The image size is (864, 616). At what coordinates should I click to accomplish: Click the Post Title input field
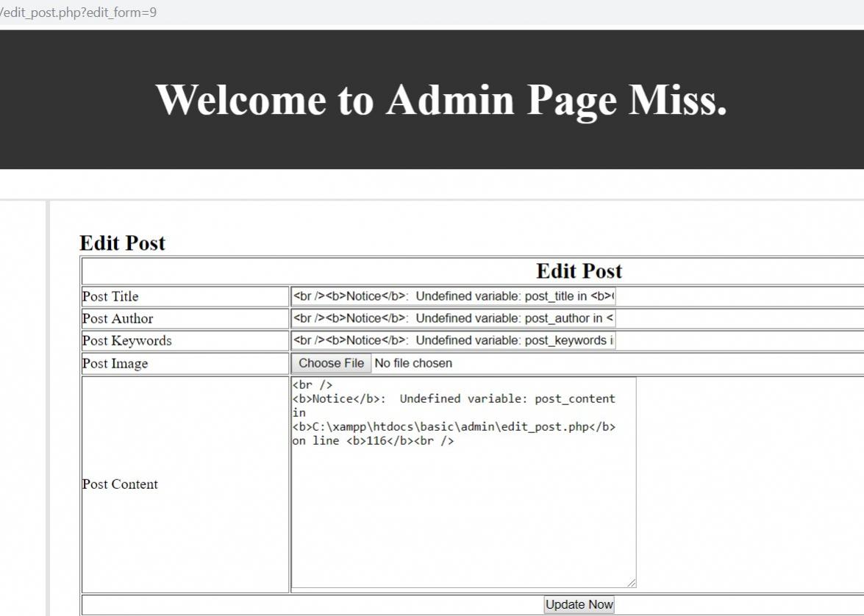click(453, 296)
